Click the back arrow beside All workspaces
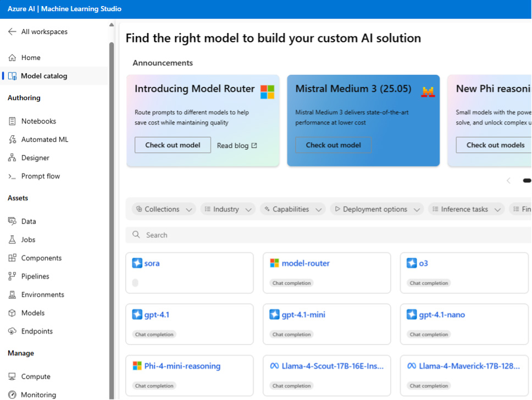532x400 pixels. 12,31
